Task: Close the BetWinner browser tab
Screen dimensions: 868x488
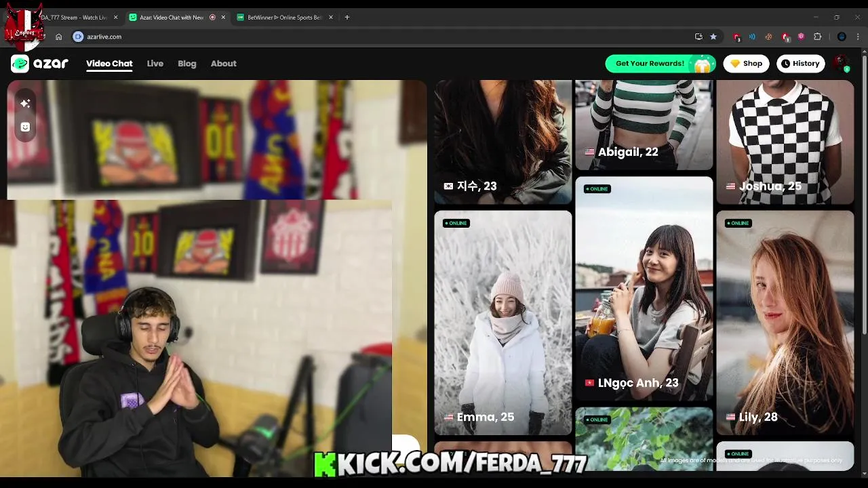Action: [330, 18]
